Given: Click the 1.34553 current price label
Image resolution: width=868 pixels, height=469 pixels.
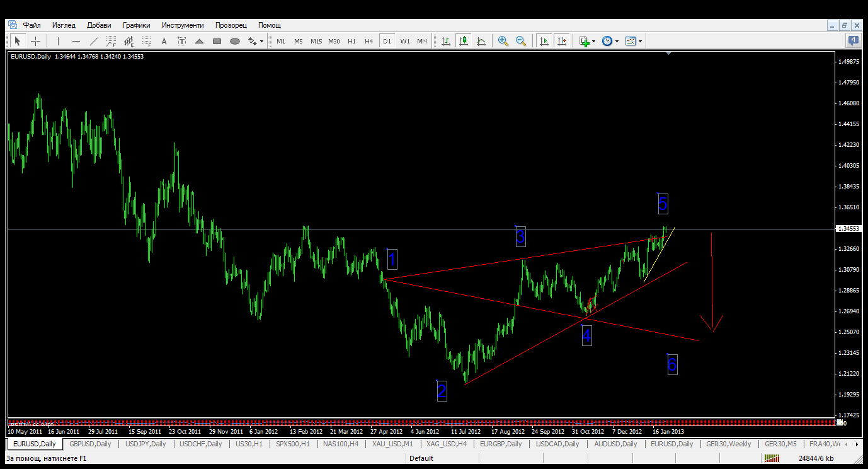Looking at the screenshot, I should [848, 229].
